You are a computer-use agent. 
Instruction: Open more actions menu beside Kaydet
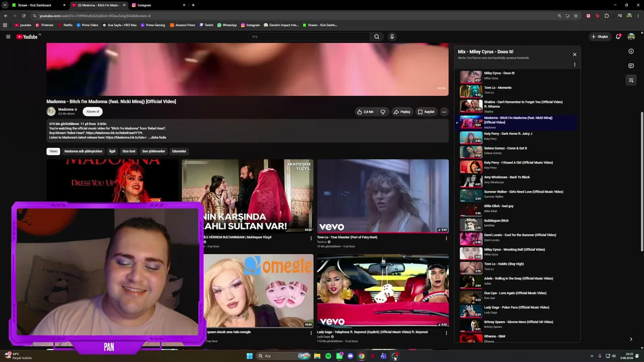coord(444,112)
